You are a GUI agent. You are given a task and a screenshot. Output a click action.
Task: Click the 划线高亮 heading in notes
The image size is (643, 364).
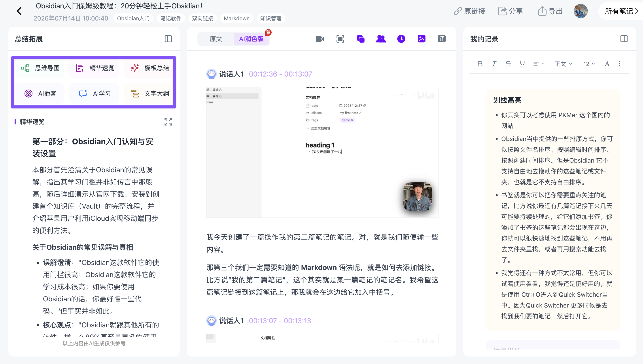click(507, 100)
